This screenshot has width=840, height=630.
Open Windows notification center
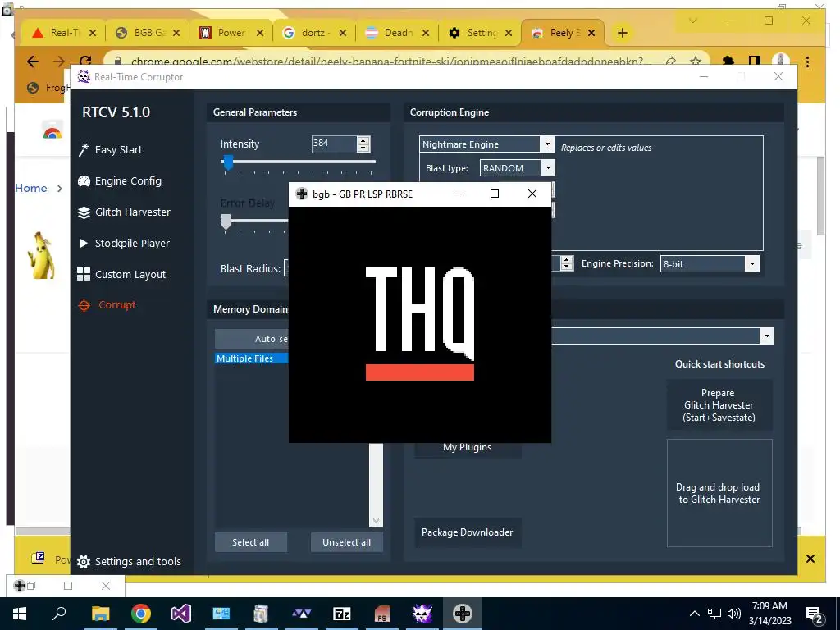[x=815, y=614]
